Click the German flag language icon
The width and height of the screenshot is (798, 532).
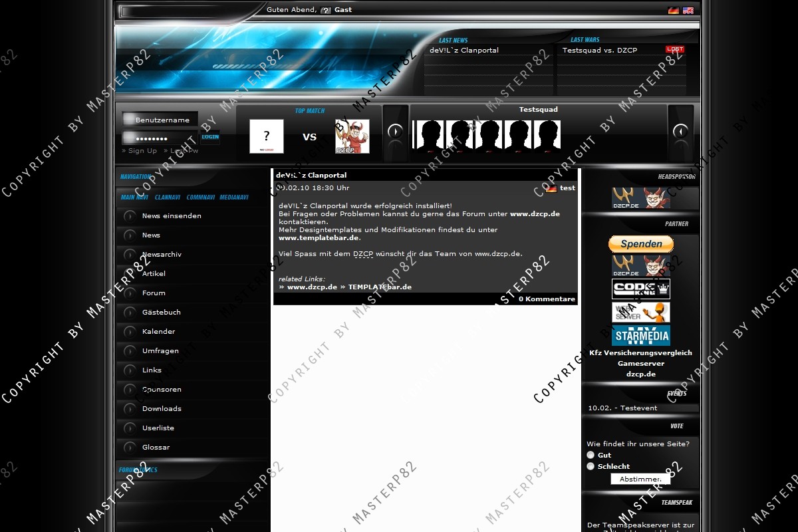(673, 11)
